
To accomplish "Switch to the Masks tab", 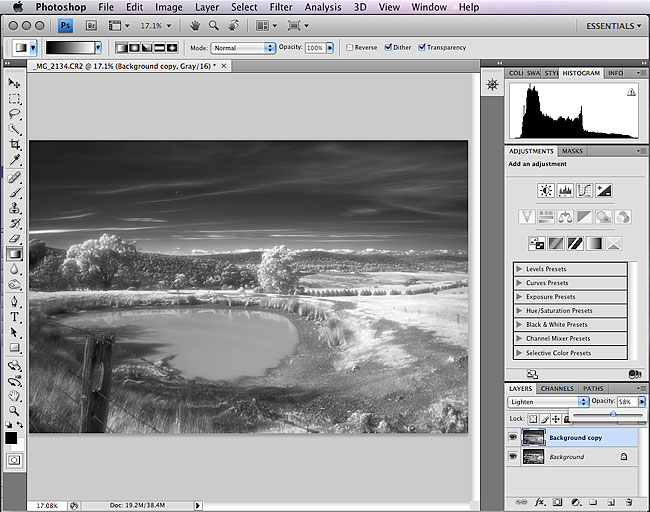I will [573, 151].
